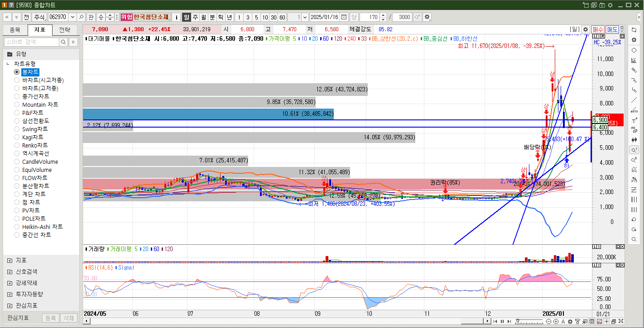Image resolution: width=644 pixels, height=328 pixels.
Task: Click the pause playback button at bottom
Action: 502,321
